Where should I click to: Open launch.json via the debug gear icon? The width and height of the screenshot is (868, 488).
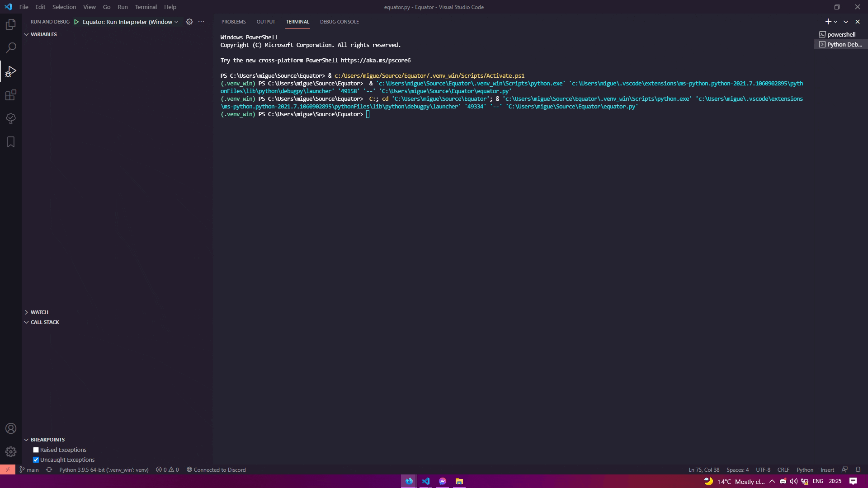point(189,21)
